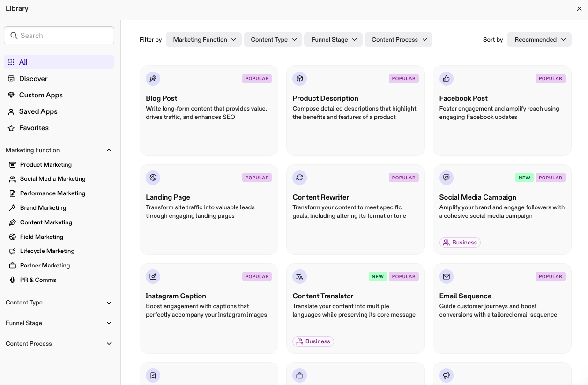Click the Blog Post pen icon
The image size is (588, 385).
click(153, 79)
